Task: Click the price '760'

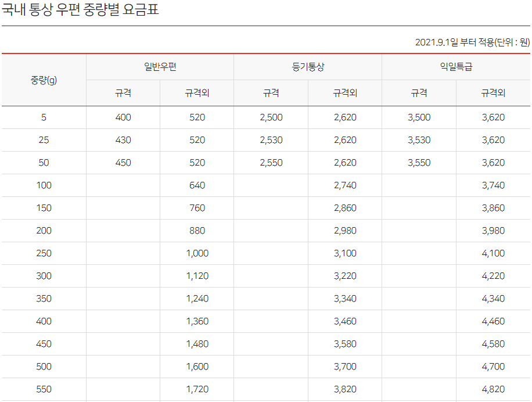Action: coord(197,208)
